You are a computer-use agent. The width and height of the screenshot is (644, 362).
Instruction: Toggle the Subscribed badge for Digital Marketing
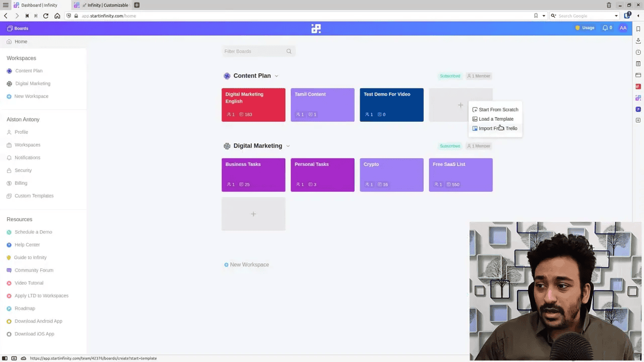coord(449,146)
